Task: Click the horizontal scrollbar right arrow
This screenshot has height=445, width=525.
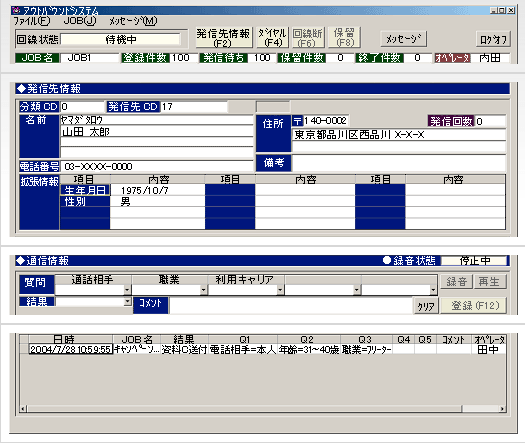Action: (x=502, y=409)
